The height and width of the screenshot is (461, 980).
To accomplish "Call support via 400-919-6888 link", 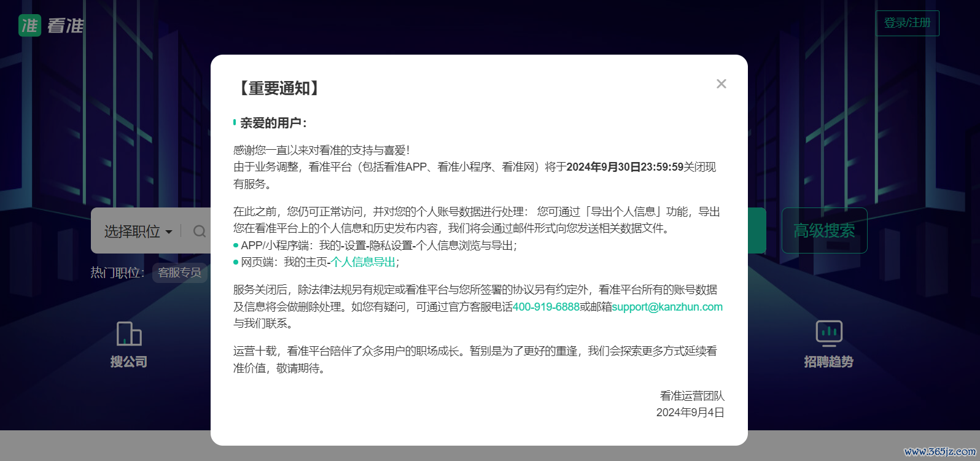I will coord(546,307).
